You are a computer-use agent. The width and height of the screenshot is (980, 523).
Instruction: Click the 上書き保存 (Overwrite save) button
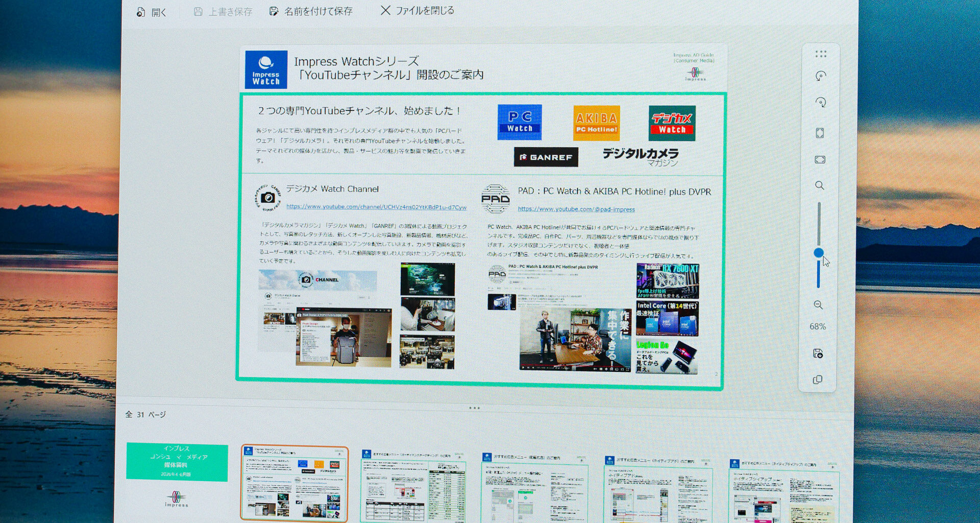[223, 12]
